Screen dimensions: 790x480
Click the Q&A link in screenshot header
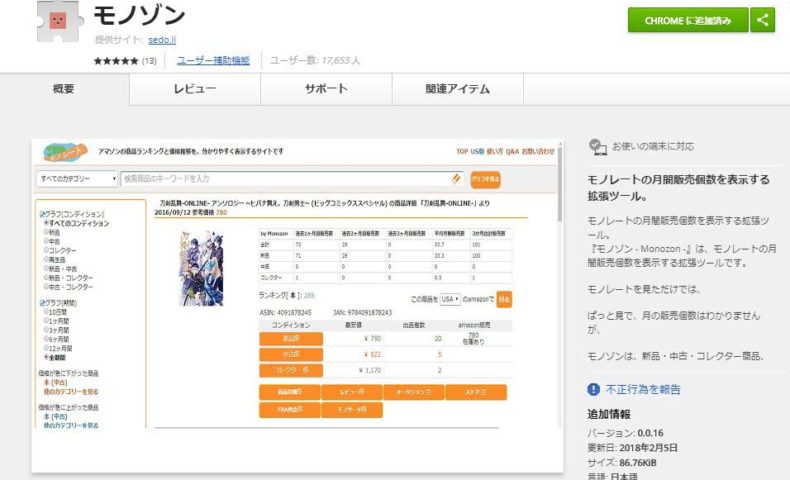pyautogui.click(x=512, y=151)
